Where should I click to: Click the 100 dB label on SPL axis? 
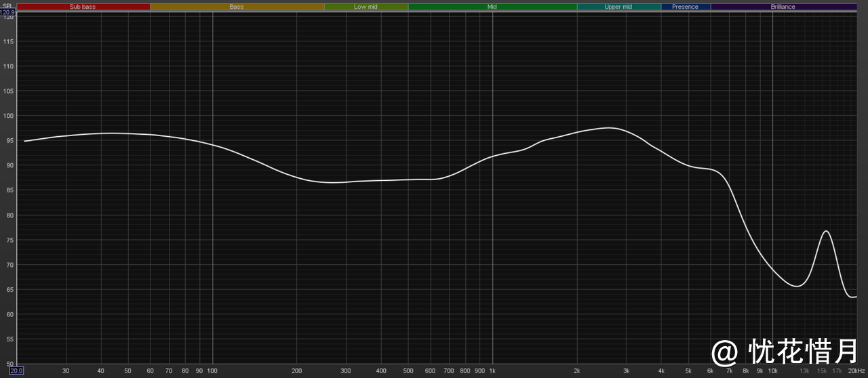9,116
